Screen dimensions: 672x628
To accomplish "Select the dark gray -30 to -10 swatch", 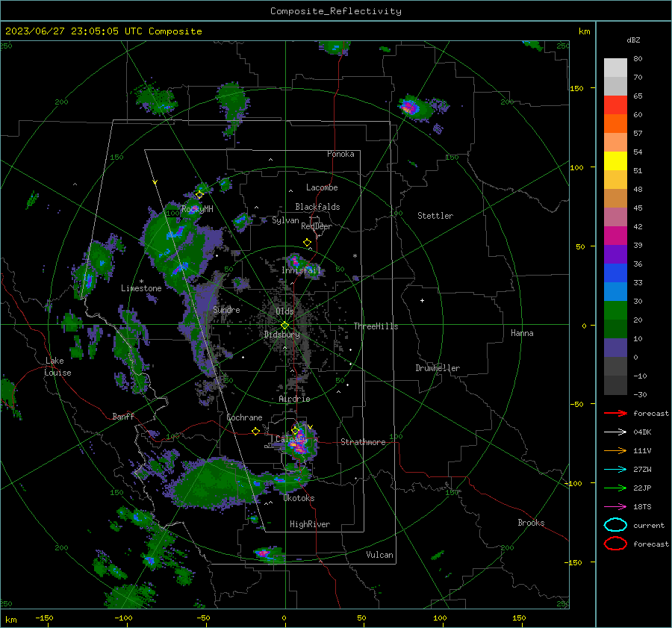I will [615, 385].
